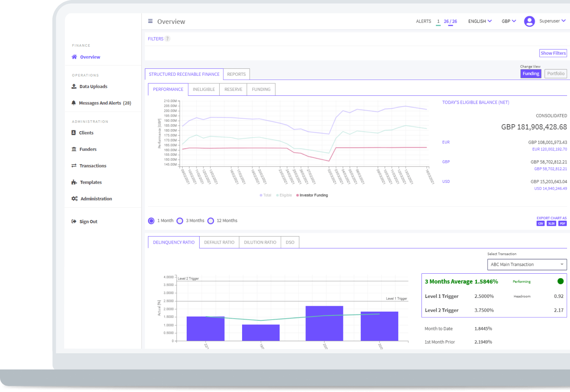Export chart as XLSX
570x392 pixels.
coord(551,224)
